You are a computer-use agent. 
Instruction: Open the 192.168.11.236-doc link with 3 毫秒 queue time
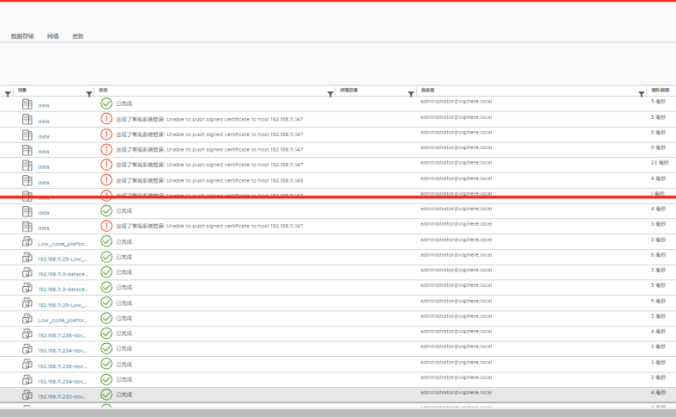[x=62, y=366]
